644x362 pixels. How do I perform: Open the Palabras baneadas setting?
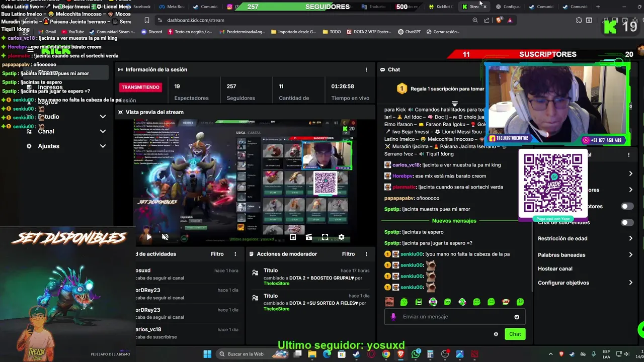pos(585,255)
